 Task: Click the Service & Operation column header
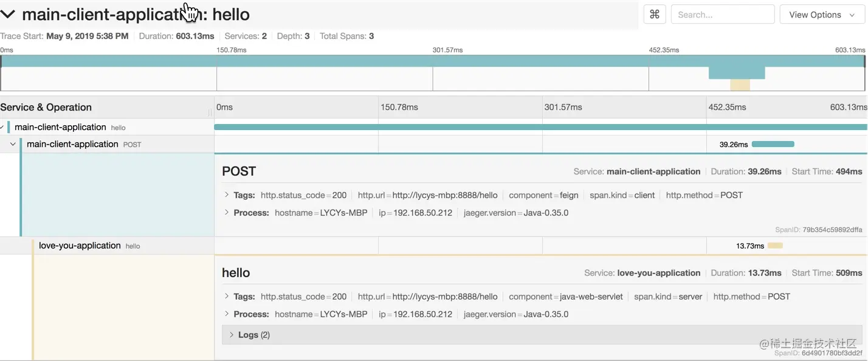click(x=46, y=107)
